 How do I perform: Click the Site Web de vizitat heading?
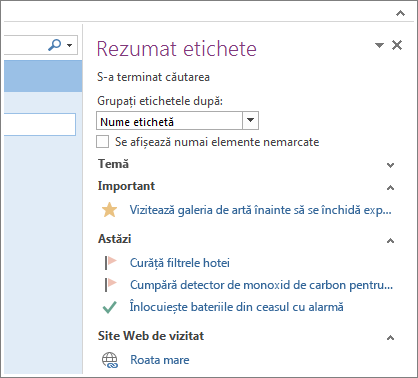151,336
